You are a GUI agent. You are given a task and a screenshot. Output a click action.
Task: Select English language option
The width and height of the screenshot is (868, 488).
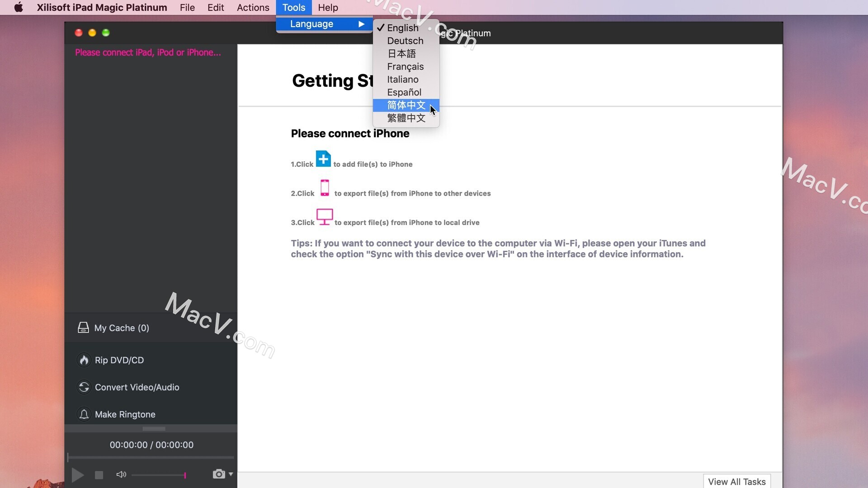point(403,28)
